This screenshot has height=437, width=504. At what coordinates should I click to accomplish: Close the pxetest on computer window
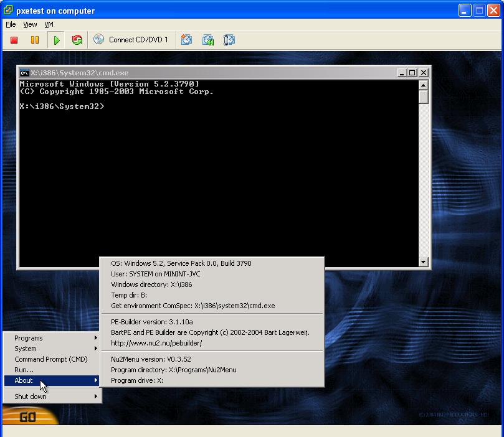click(x=493, y=11)
